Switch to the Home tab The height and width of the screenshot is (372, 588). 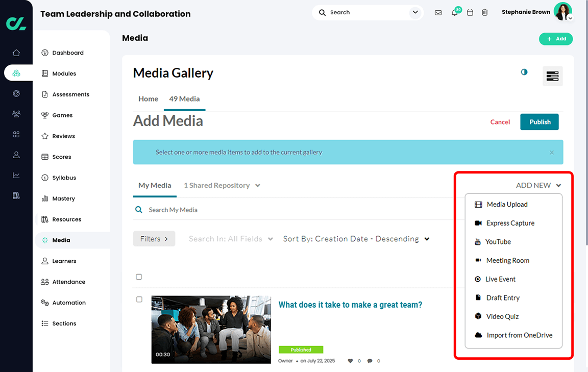148,99
